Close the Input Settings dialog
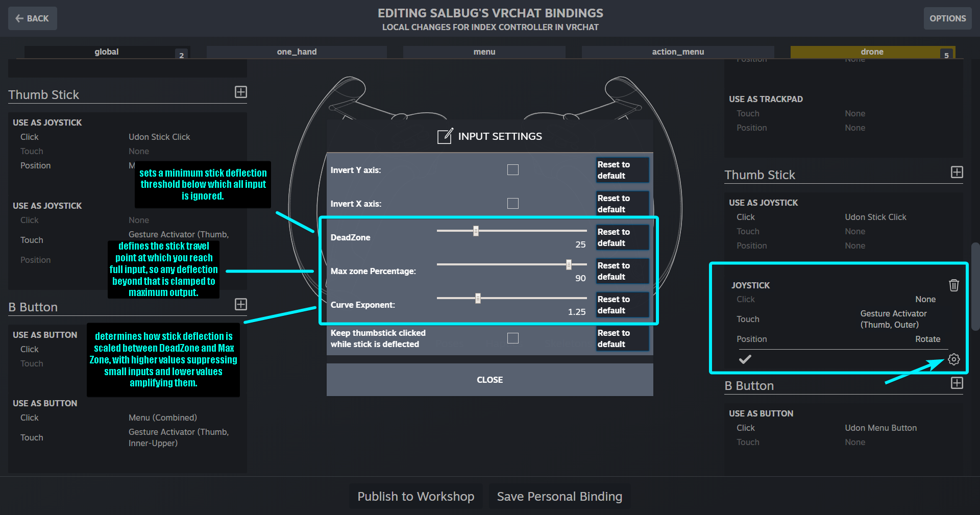This screenshot has height=515, width=980. click(490, 380)
